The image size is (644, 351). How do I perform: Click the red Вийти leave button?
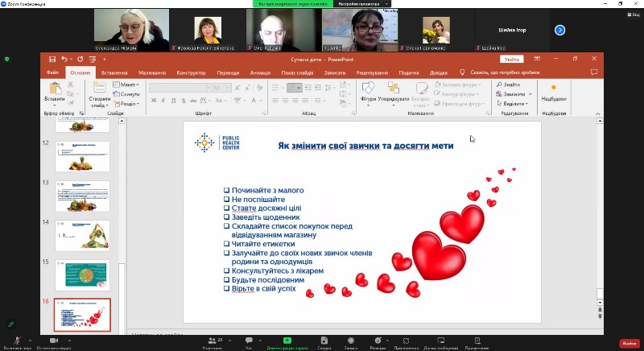point(629,343)
